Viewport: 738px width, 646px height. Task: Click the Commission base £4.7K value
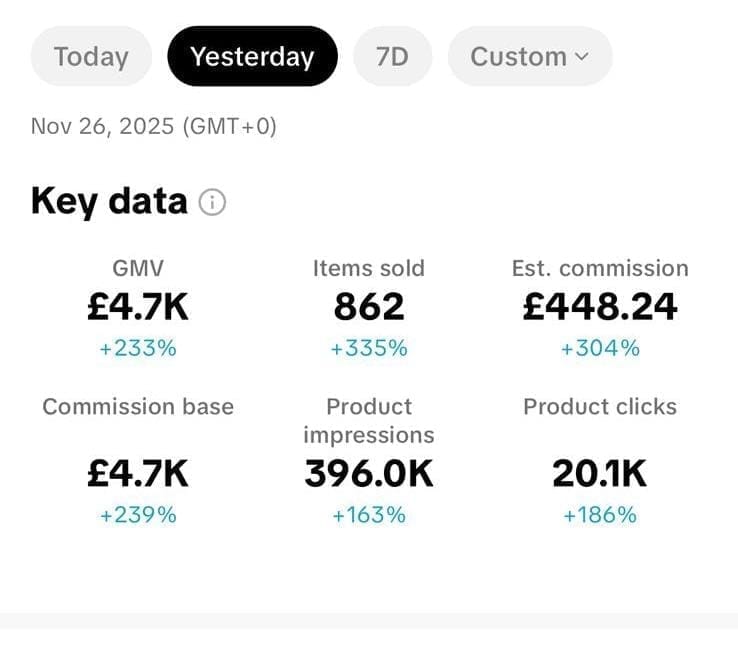[x=138, y=473]
